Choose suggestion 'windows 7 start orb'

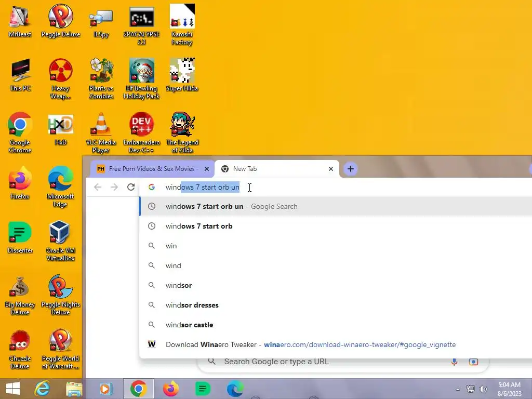click(336, 226)
